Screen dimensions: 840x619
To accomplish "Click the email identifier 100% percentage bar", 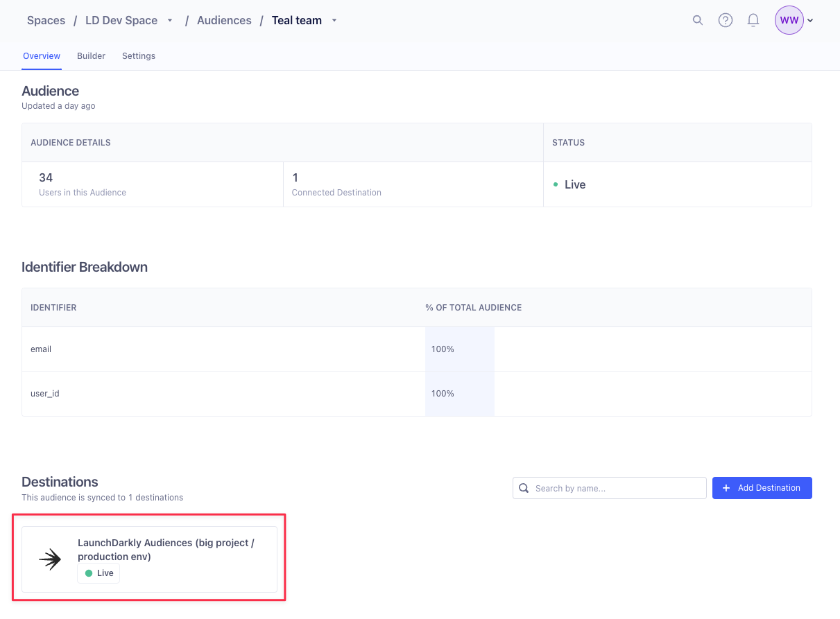I will coord(459,349).
